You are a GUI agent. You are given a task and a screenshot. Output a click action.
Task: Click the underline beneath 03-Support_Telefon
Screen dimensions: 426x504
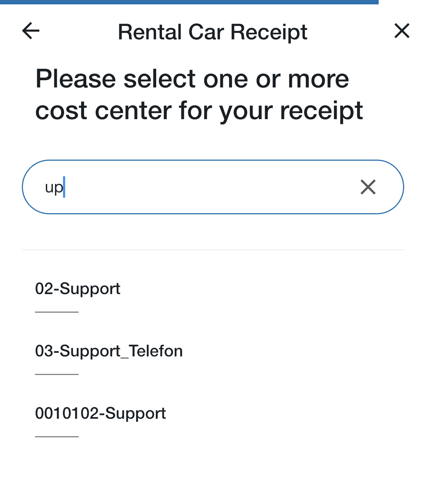tap(57, 374)
